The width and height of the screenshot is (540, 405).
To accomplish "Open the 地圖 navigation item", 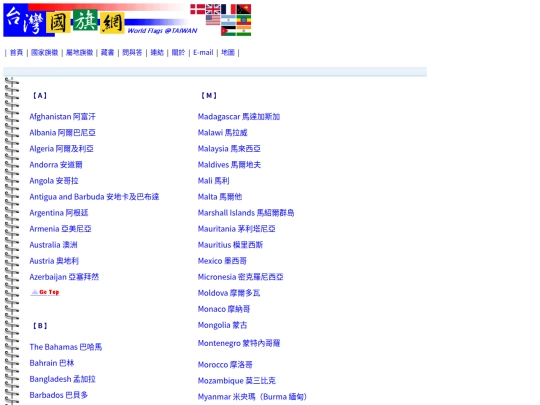I will click(x=228, y=53).
